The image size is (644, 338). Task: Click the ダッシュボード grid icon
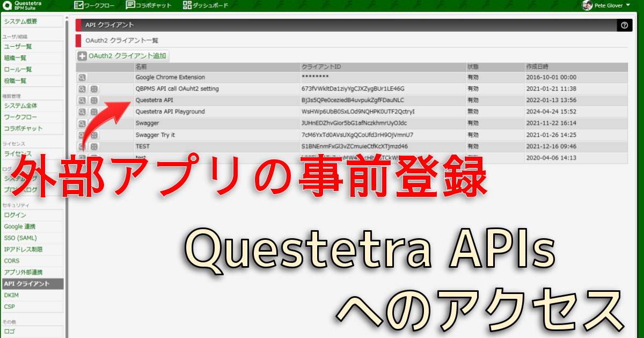pos(187,5)
